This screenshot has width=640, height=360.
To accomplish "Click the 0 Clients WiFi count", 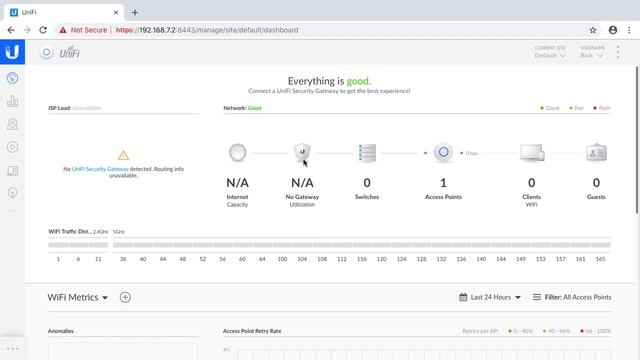I will point(531,182).
